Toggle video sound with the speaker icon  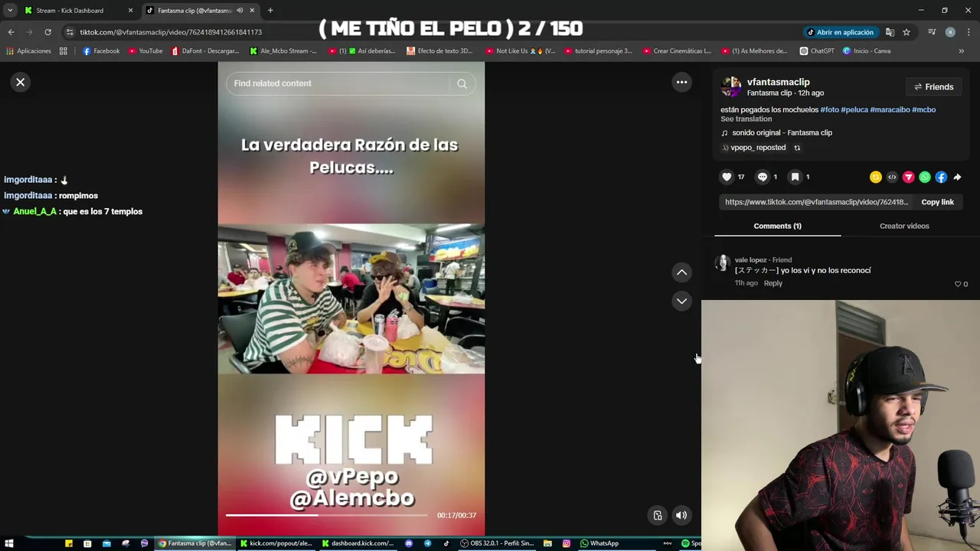[x=681, y=515]
